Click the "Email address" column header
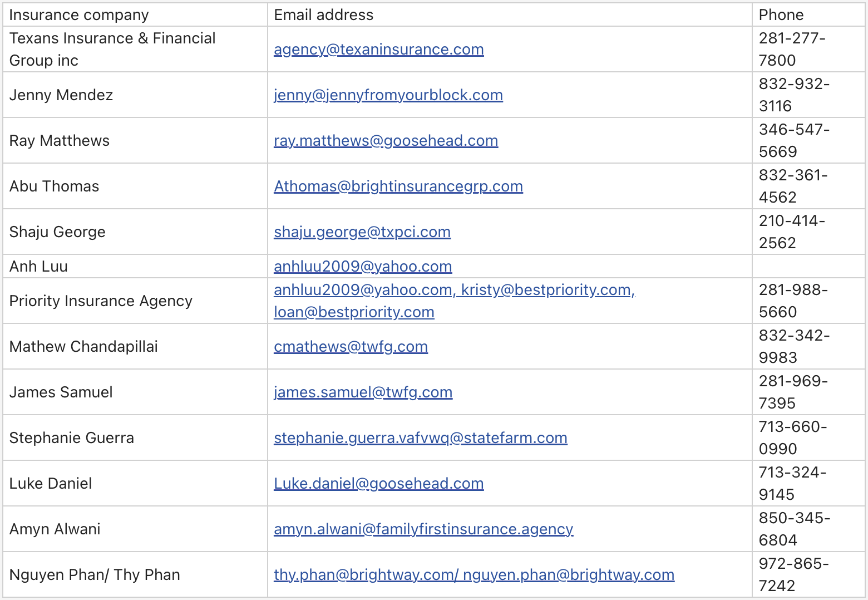This screenshot has width=868, height=600. tap(323, 15)
